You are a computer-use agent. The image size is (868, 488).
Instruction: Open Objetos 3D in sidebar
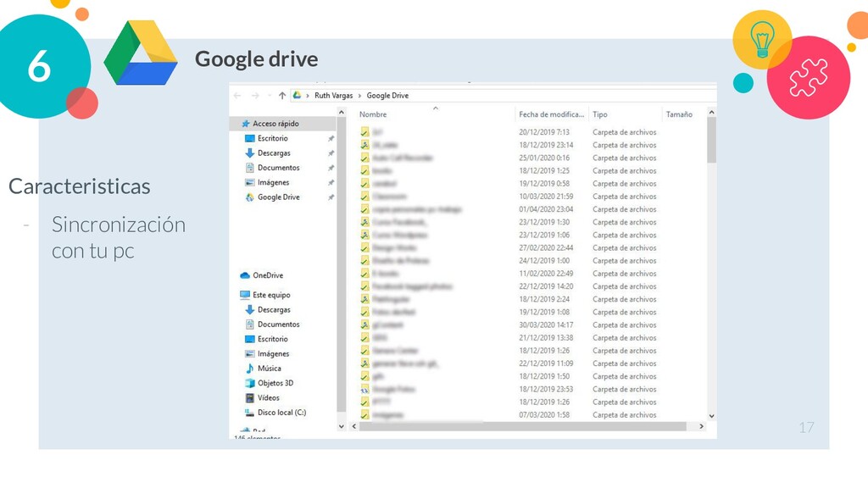275,383
